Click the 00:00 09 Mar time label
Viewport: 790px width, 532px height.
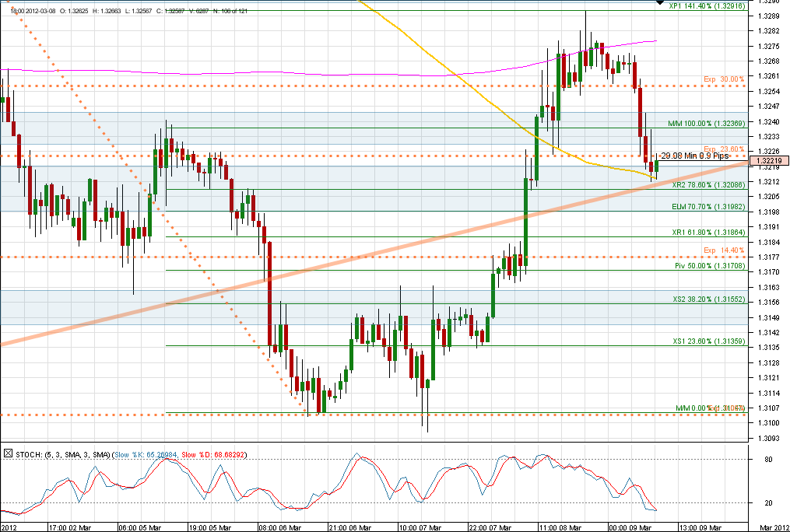point(630,527)
